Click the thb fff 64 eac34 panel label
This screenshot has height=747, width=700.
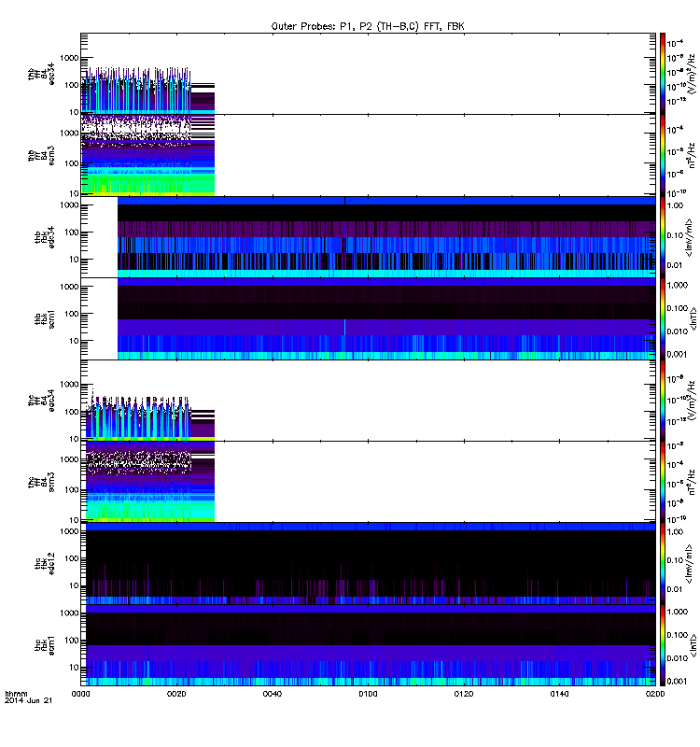point(41,74)
